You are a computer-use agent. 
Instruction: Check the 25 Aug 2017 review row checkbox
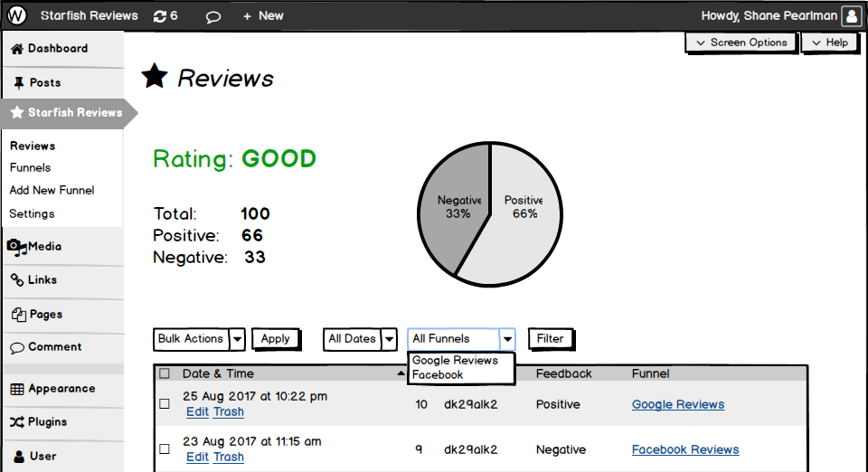click(165, 403)
